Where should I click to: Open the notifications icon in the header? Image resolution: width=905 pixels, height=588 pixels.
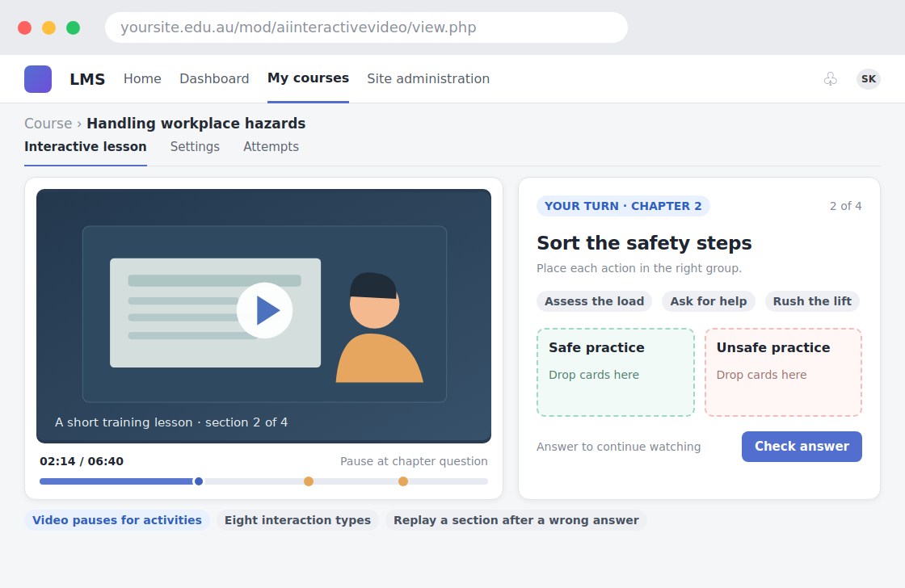830,79
